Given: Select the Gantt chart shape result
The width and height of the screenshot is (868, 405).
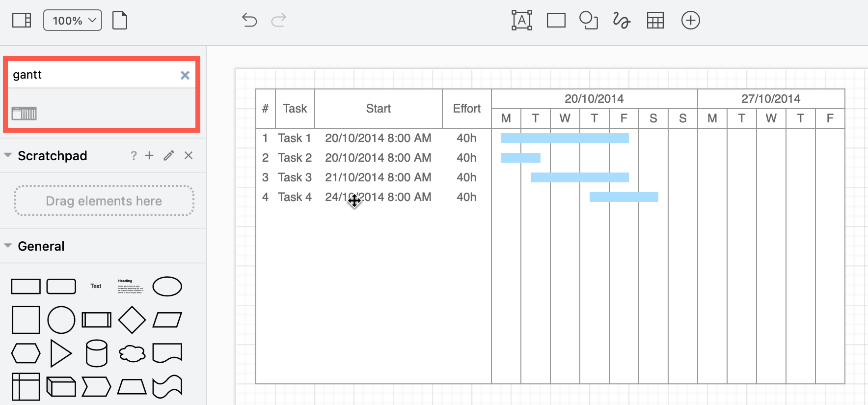Looking at the screenshot, I should pos(24,114).
